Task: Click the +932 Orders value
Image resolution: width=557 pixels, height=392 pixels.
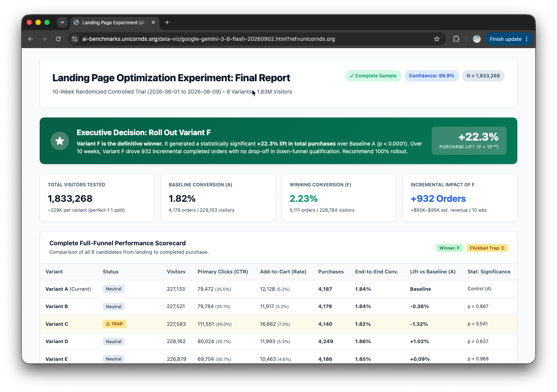Action: coord(438,199)
